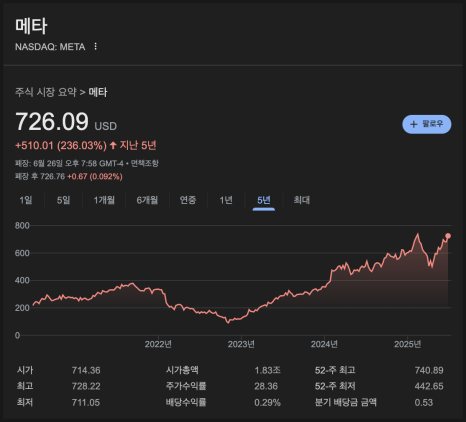Open the 주식 시장 요약 breadcrumb link
Screen dimensions: 466x422
pyautogui.click(x=46, y=92)
